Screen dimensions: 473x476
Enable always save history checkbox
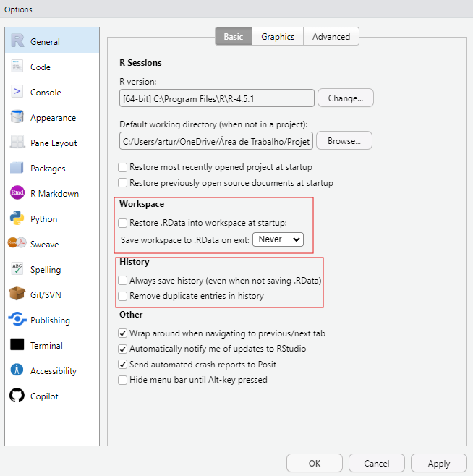(x=123, y=280)
